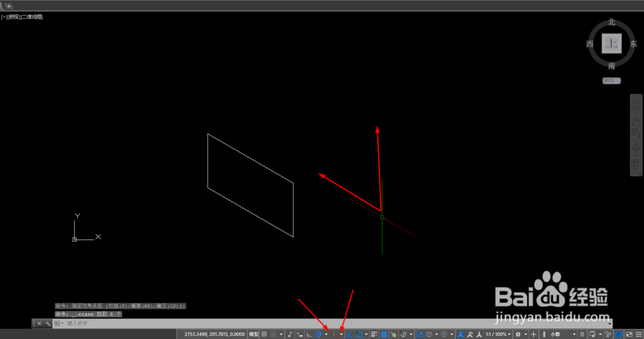644x339 pixels.
Task: Open status bar customization menu icon
Action: click(x=639, y=334)
